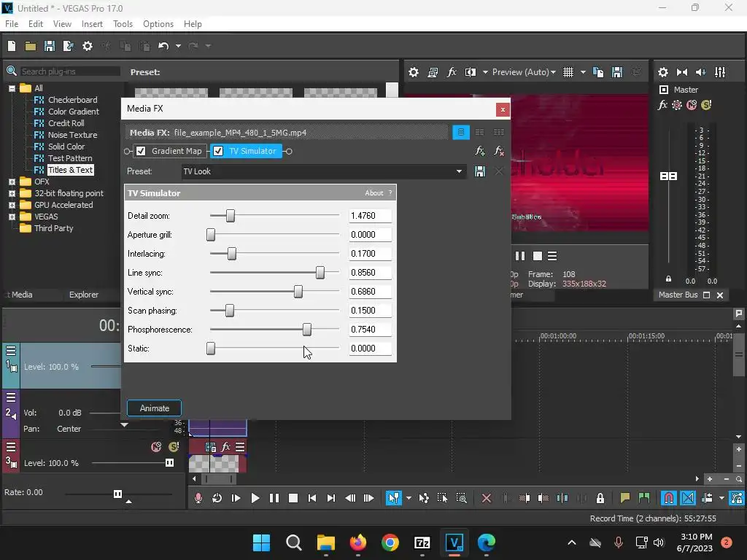
Task: Open File Explorer from the taskbar
Action: pos(326,542)
